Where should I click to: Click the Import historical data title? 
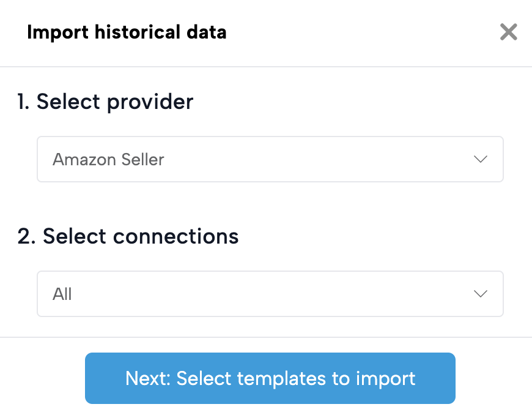(127, 32)
